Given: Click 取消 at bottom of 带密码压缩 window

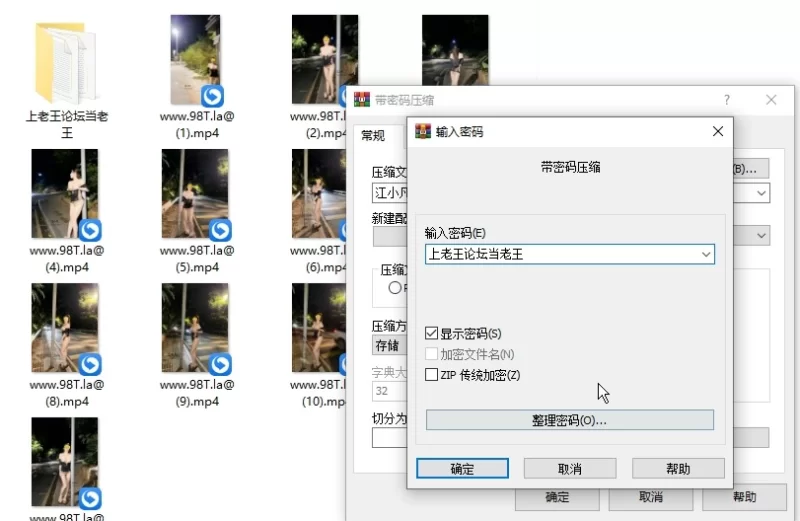Looking at the screenshot, I should (x=651, y=497).
